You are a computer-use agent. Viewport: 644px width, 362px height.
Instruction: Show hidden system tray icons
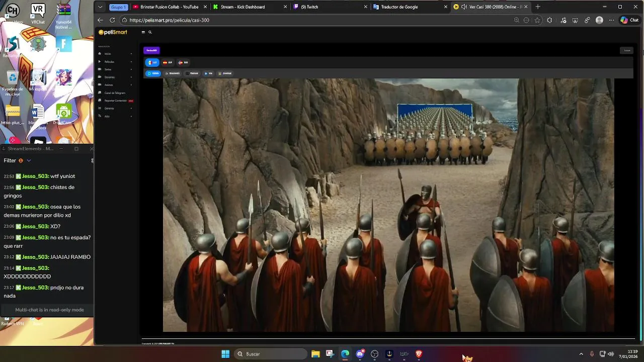point(581,354)
